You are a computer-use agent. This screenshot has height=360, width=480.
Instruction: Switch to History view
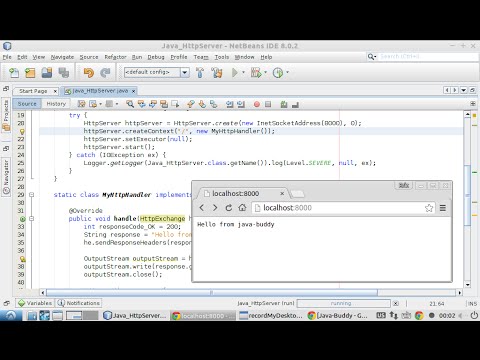click(x=56, y=104)
